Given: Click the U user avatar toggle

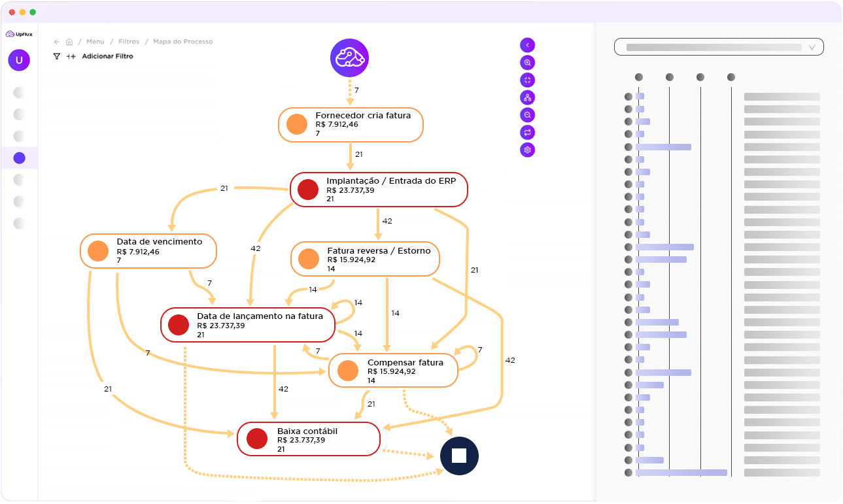Looking at the screenshot, I should 19,60.
